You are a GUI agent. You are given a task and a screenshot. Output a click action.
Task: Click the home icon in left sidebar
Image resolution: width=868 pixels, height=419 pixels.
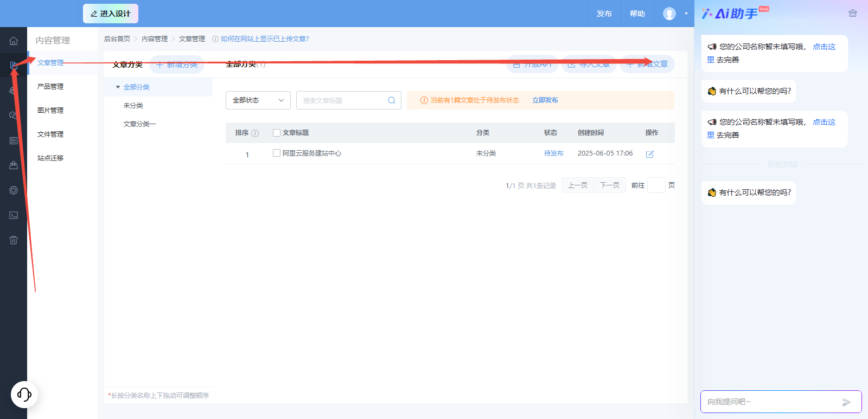pyautogui.click(x=14, y=41)
